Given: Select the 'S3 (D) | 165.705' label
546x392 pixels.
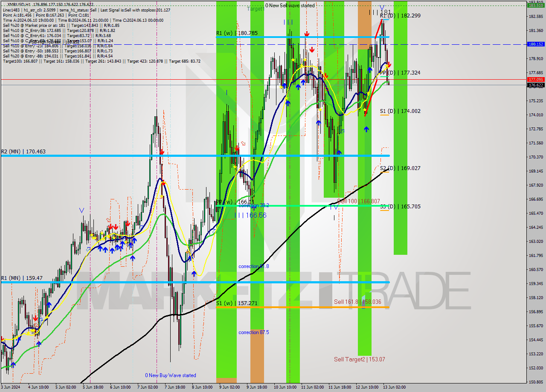Looking at the screenshot, I should click(400, 206).
